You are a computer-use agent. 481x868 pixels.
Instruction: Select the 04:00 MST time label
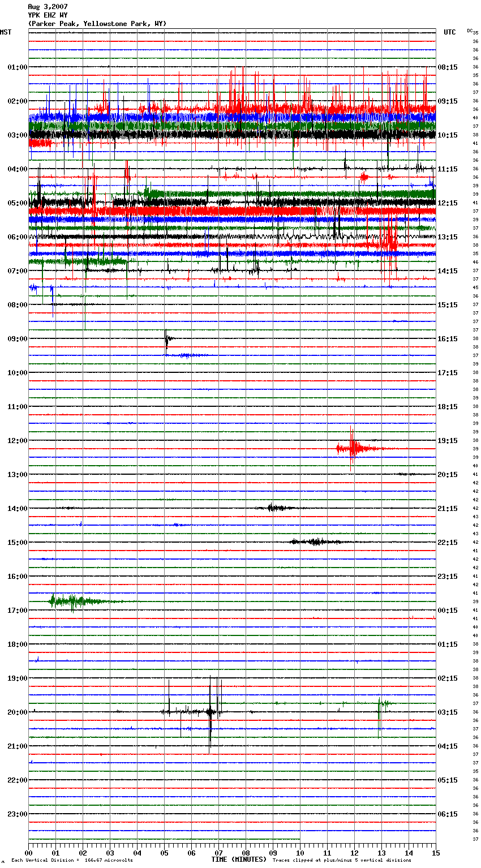coord(18,169)
